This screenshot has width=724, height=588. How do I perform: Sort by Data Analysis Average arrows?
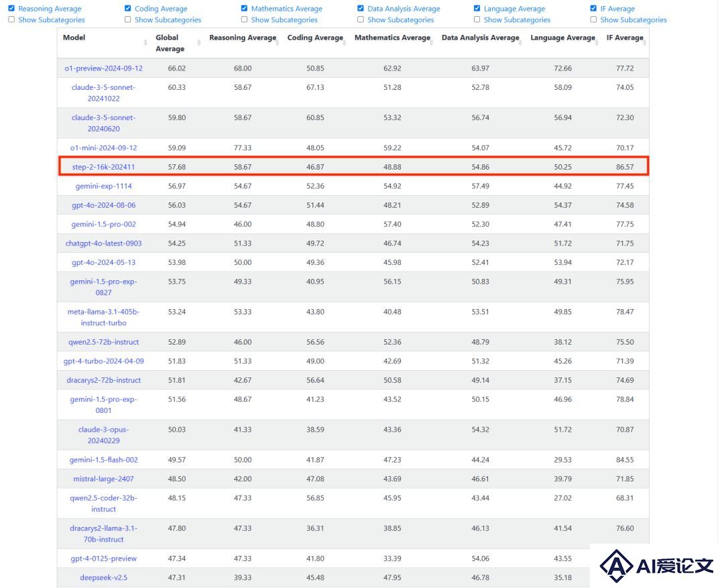pos(520,43)
